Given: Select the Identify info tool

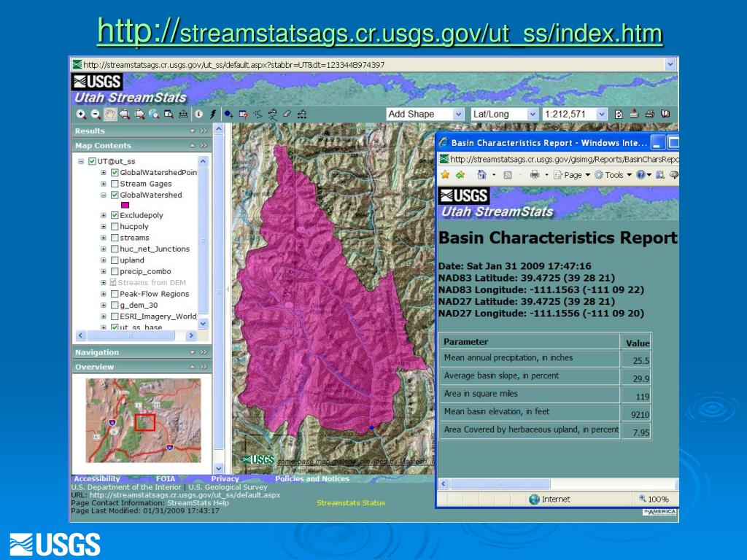Looking at the screenshot, I should (x=198, y=114).
